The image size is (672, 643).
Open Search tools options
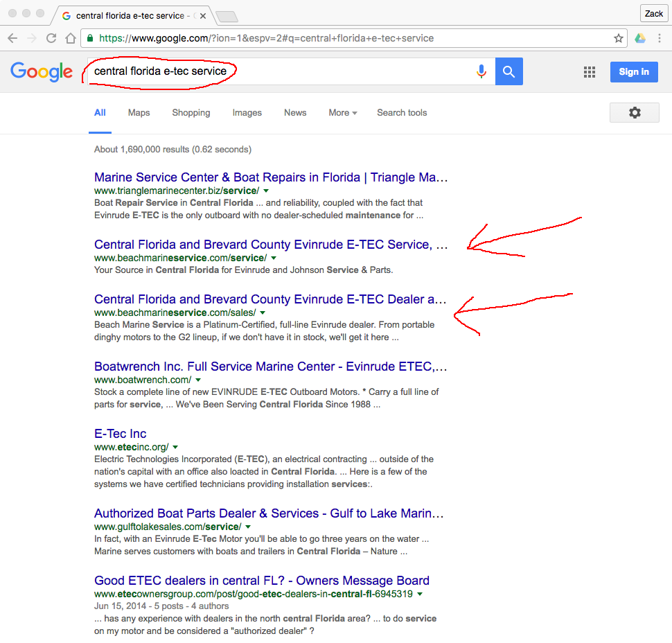[x=402, y=113]
